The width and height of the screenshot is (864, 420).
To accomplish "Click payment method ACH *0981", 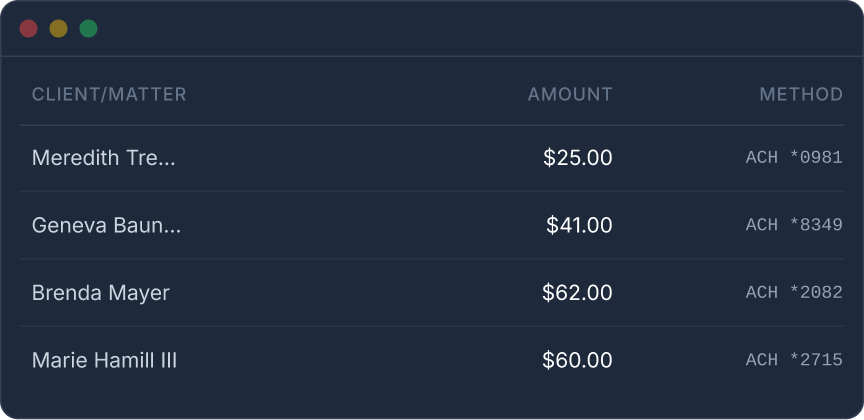I will click(794, 158).
